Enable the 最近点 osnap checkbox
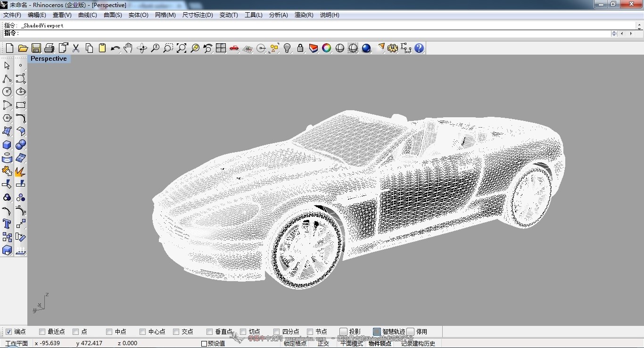 pos(42,332)
